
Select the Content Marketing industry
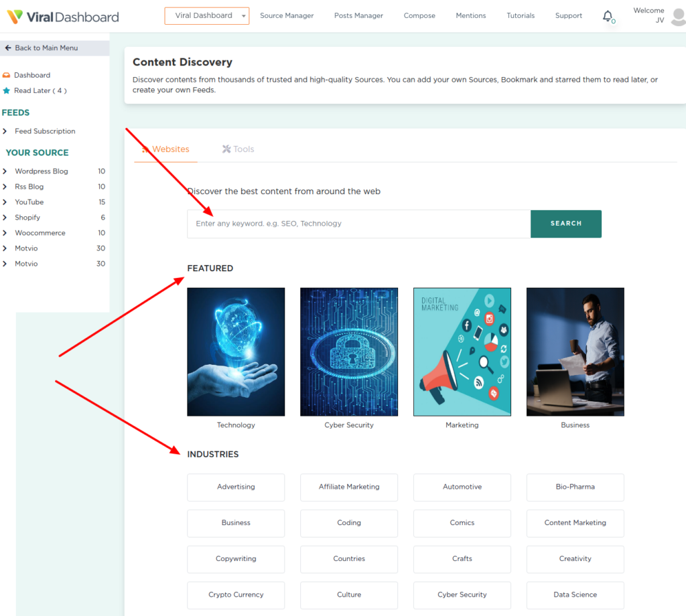tap(575, 523)
